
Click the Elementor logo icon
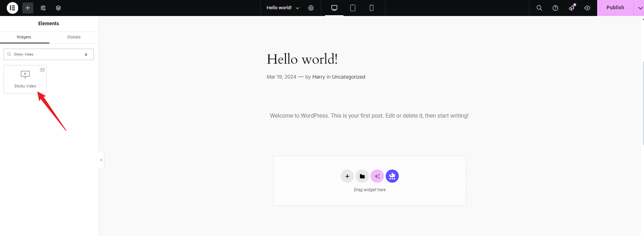[x=12, y=8]
